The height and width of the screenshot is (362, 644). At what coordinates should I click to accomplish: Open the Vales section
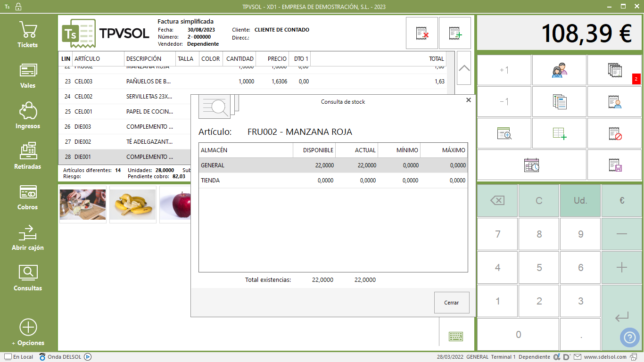pos(28,75)
